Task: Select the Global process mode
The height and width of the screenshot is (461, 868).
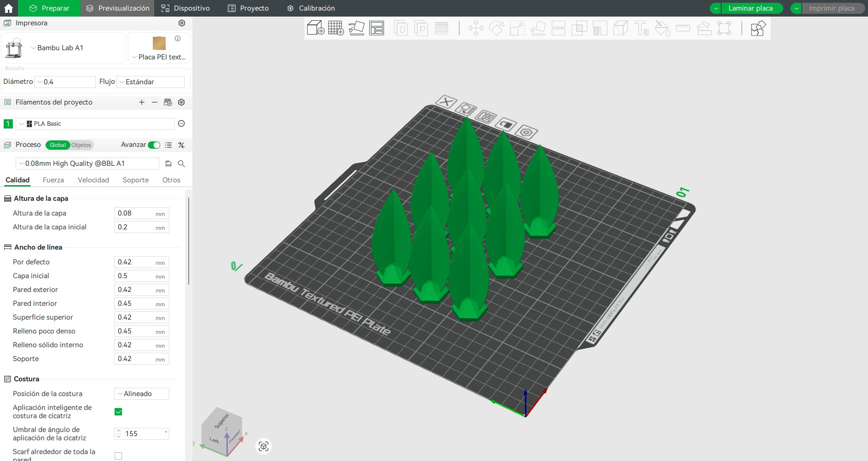Action: click(x=58, y=145)
